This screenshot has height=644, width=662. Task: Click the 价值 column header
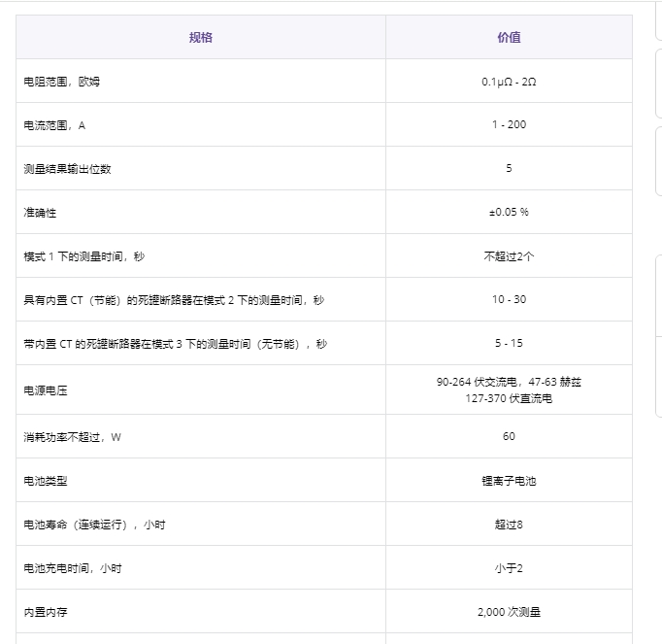[509, 38]
